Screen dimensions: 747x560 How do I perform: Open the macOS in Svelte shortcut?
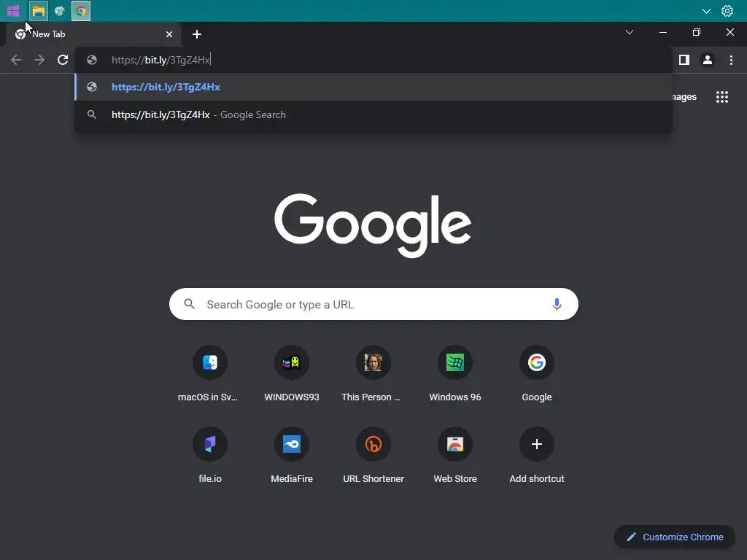[209, 374]
